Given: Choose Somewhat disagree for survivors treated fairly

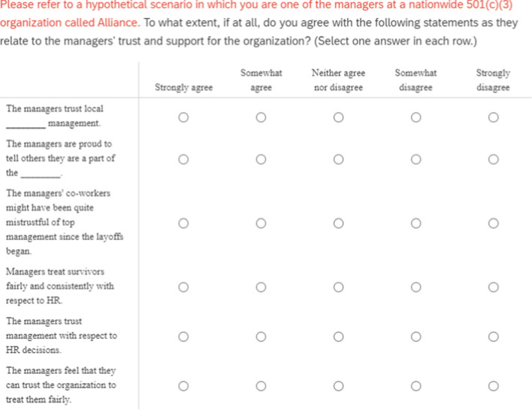Looking at the screenshot, I should (416, 287).
